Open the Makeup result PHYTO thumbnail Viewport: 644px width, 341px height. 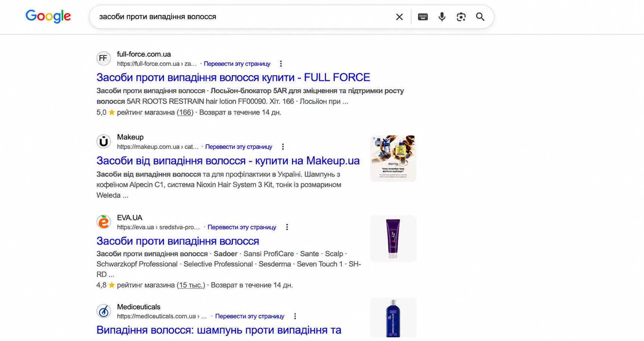[393, 158]
